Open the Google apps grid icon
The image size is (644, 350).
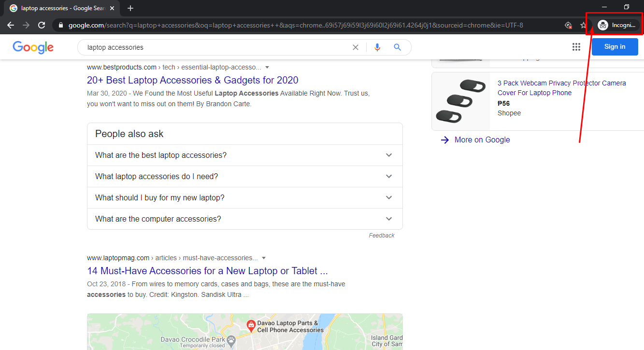point(576,47)
